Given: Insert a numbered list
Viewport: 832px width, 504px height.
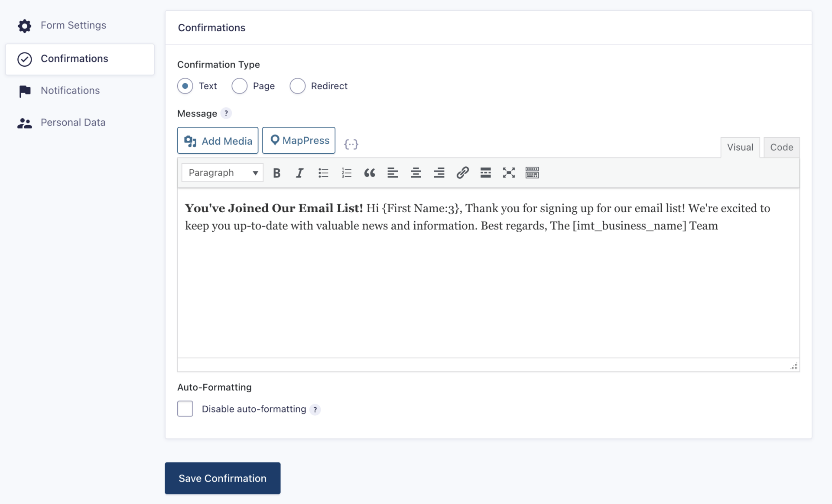Looking at the screenshot, I should [x=346, y=173].
